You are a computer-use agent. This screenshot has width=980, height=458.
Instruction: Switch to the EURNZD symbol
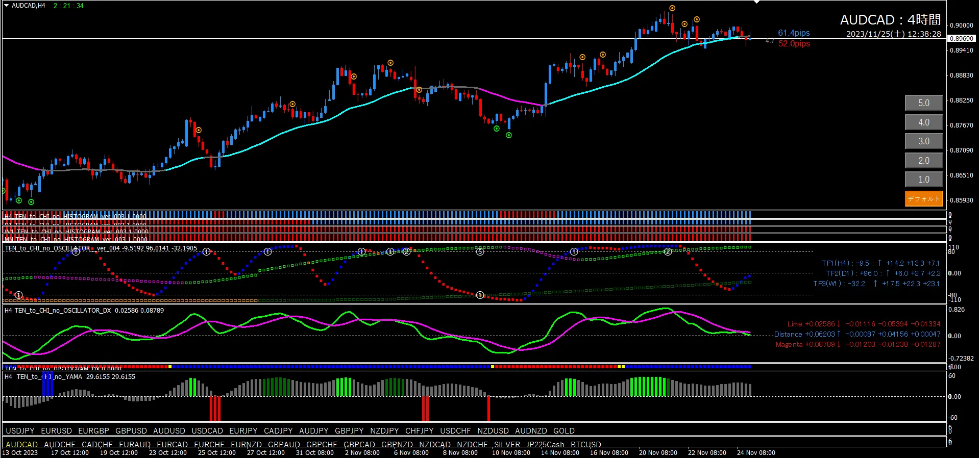click(247, 445)
